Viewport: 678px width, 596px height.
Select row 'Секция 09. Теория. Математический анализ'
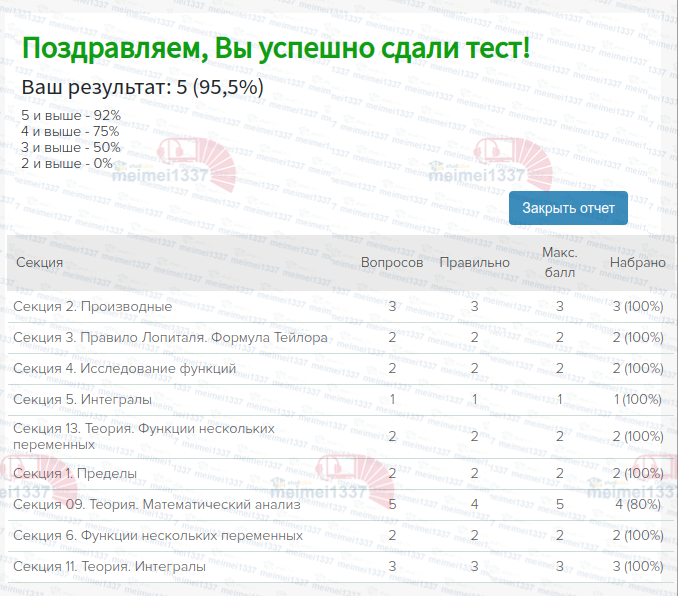[341, 505]
